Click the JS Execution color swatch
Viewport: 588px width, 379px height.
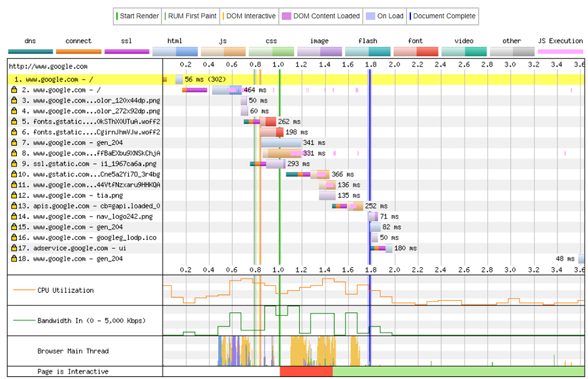[561, 52]
